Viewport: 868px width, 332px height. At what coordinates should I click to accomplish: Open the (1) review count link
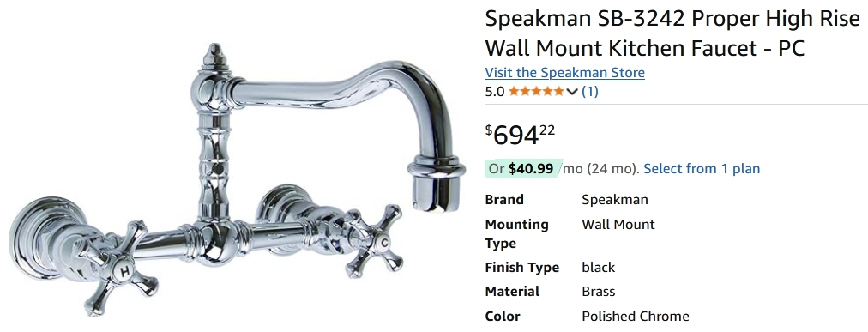[x=589, y=91]
